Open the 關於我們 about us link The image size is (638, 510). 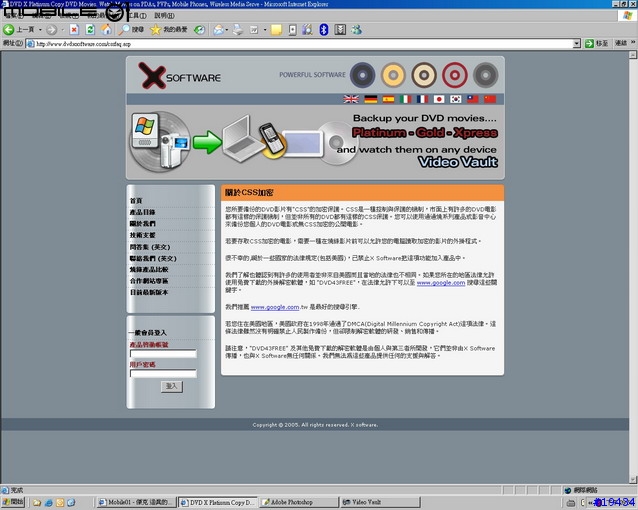coord(142,223)
